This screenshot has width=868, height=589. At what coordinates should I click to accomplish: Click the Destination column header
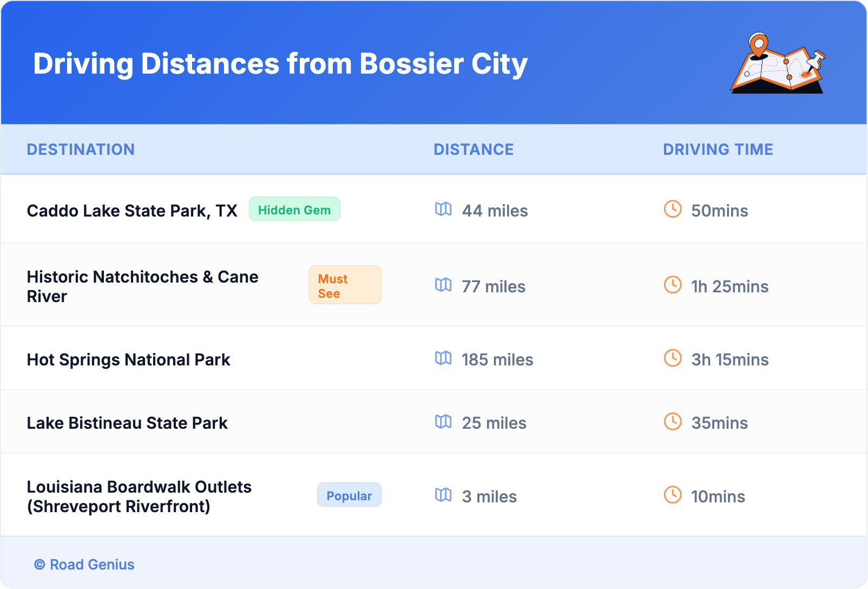tap(81, 149)
